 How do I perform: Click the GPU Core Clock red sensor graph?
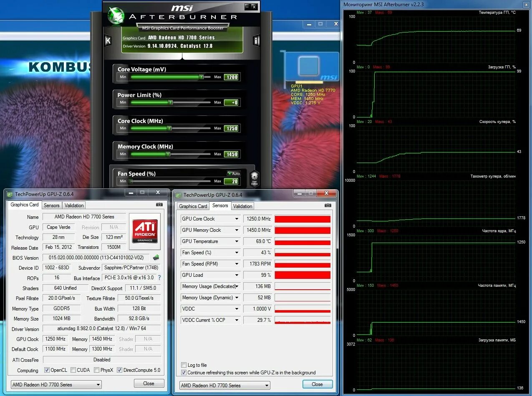pos(303,219)
